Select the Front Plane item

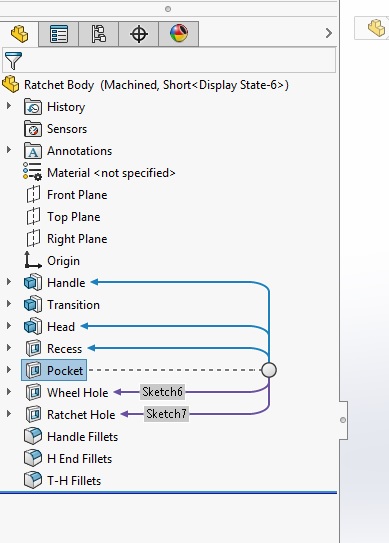click(67, 195)
